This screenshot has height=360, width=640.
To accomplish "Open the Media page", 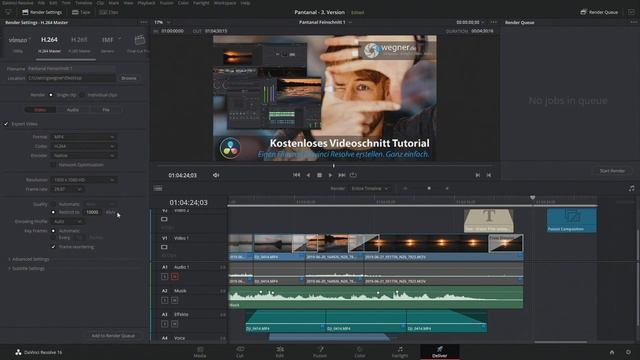I will coord(200,352).
